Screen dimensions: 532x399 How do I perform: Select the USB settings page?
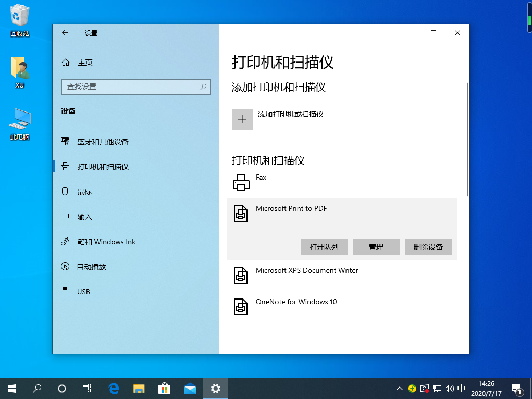pos(83,292)
